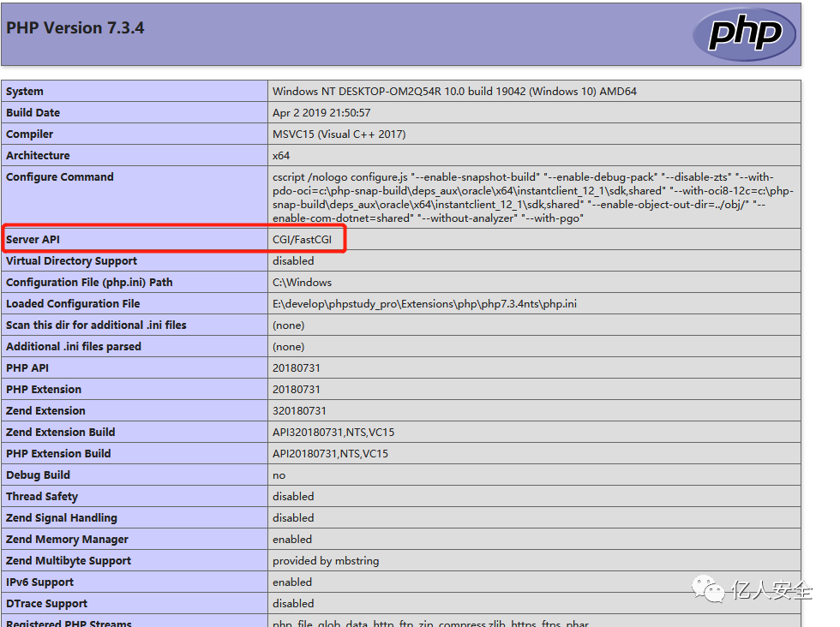Select the Zend Multibyte Support label
Screen dimensions: 840x627
69,560
